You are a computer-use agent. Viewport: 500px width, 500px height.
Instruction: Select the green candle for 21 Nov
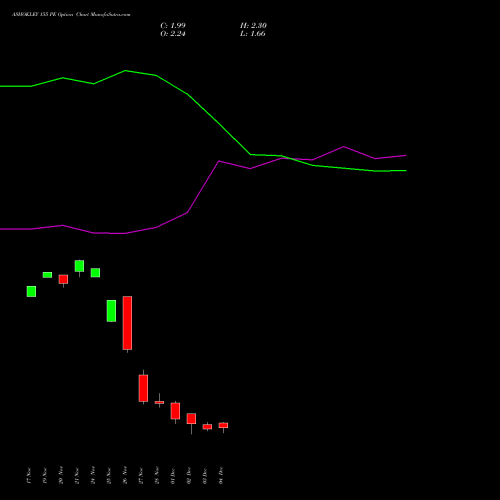pos(79,266)
